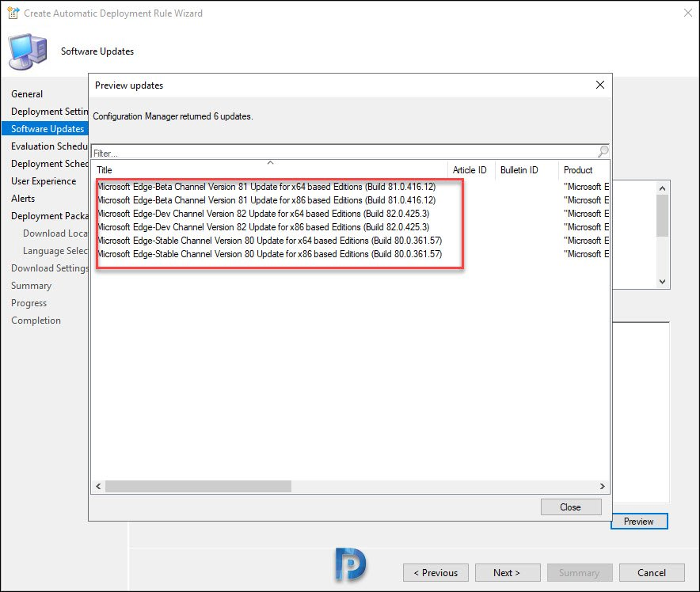The image size is (700, 592).
Task: Open the Software Updates wizard page
Action: click(x=44, y=128)
